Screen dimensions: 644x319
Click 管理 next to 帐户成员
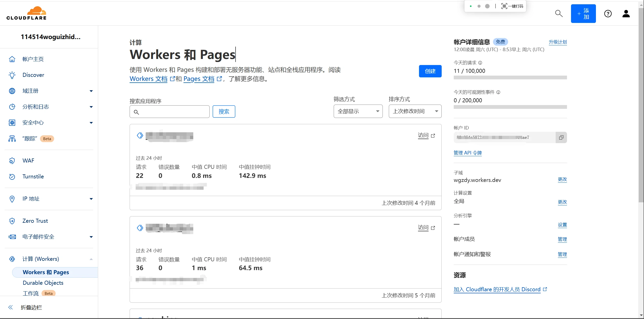tap(562, 239)
